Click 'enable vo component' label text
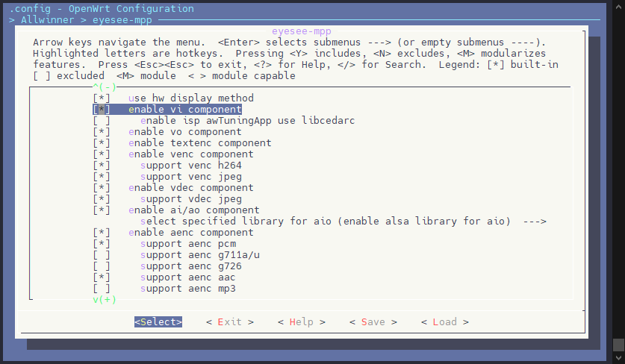Image resolution: width=625 pixels, height=364 pixels. tap(185, 131)
